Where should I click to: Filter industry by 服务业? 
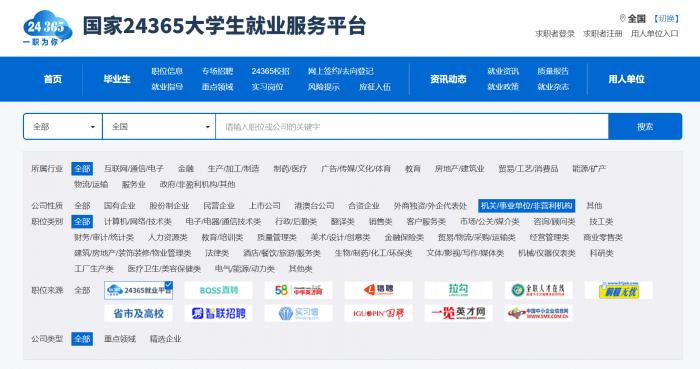(134, 184)
